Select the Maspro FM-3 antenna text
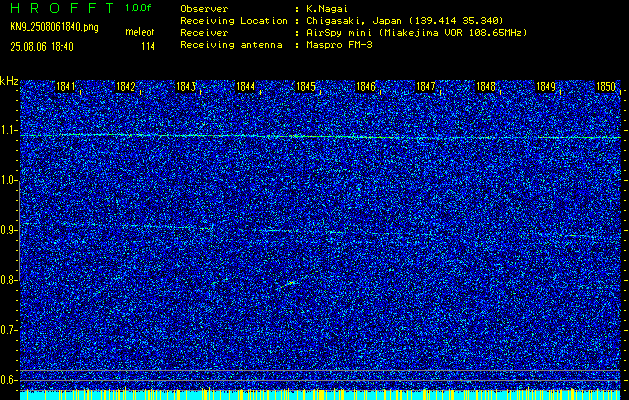 pyautogui.click(x=339, y=45)
